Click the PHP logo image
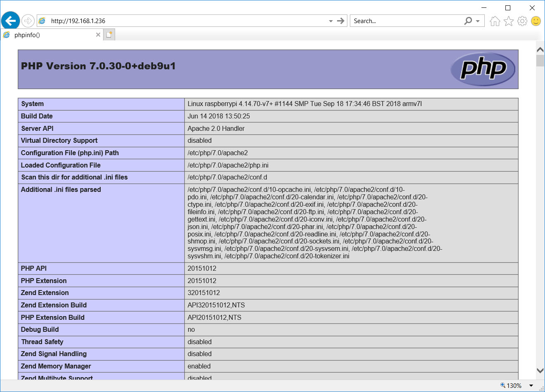This screenshot has width=545, height=392. (483, 69)
